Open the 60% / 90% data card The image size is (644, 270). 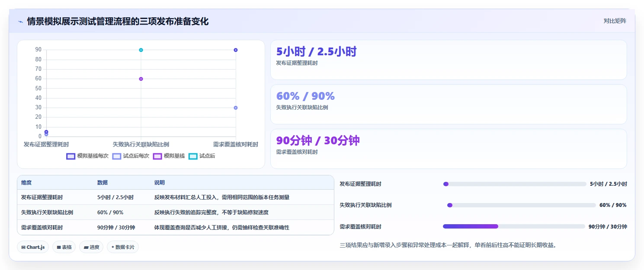(449, 104)
